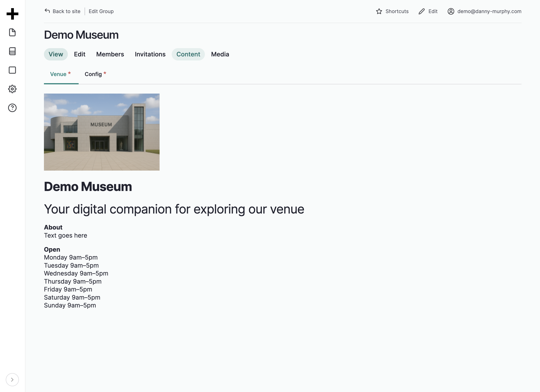Click 'Wednesday 9am–5pm' line
Image resolution: width=540 pixels, height=392 pixels.
(76, 273)
